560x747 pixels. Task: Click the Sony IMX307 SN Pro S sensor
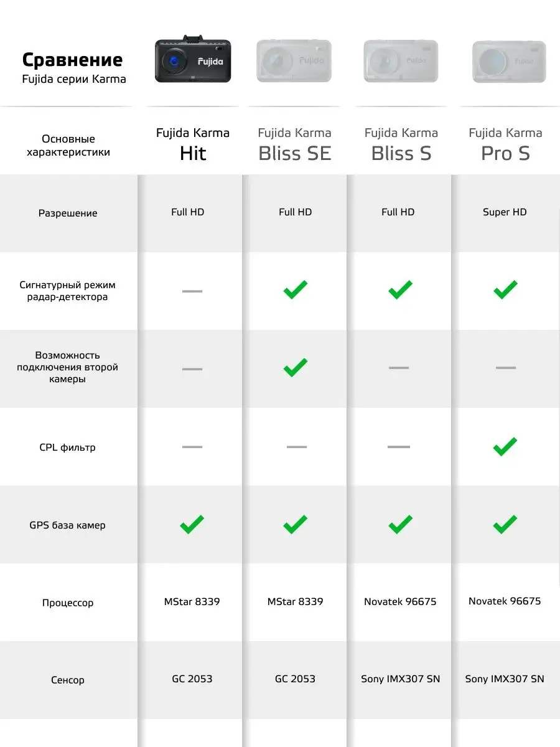(505, 679)
